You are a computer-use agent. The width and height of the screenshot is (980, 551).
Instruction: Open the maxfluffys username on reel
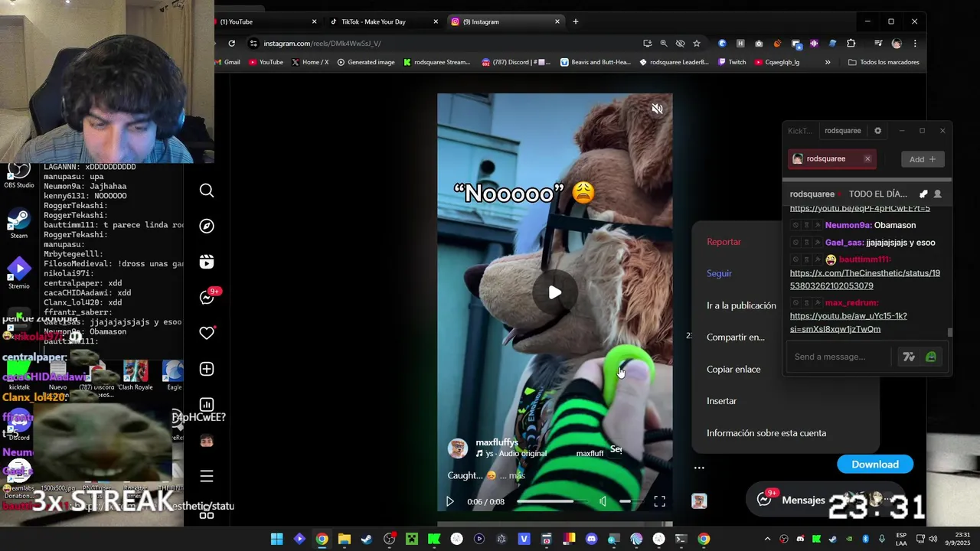tap(497, 442)
